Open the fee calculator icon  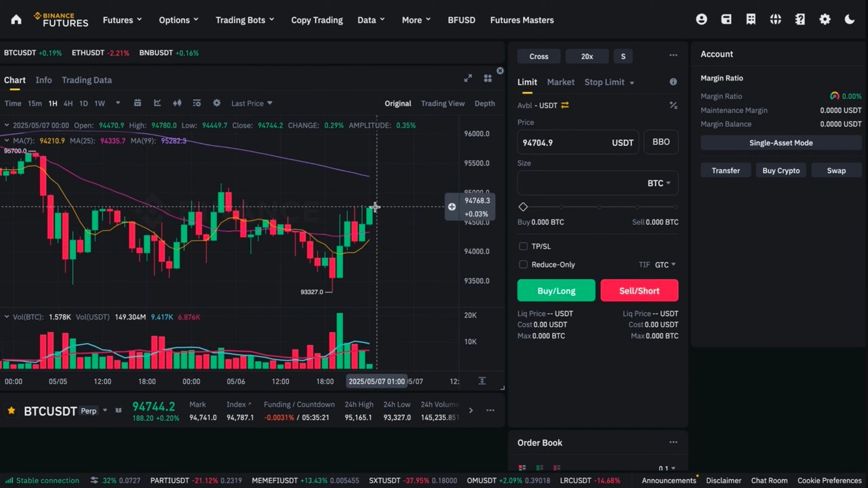tap(673, 105)
